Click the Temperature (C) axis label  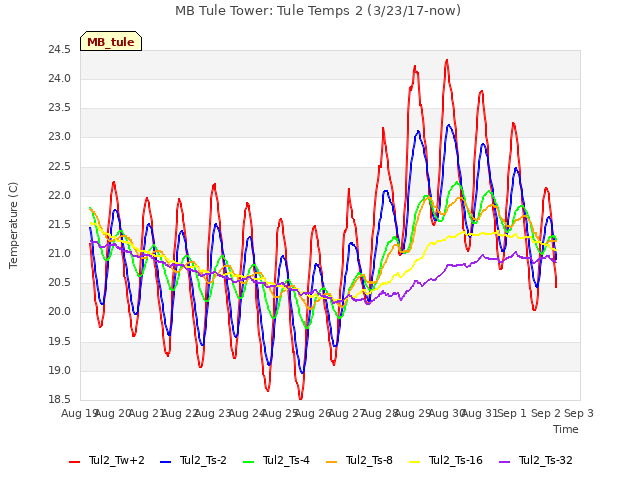click(x=13, y=225)
